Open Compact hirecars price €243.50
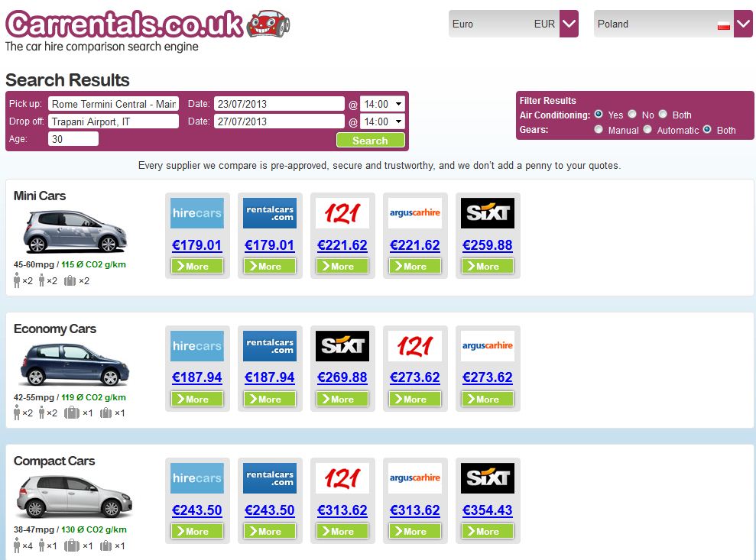The height and width of the screenshot is (560, 756). click(x=196, y=510)
